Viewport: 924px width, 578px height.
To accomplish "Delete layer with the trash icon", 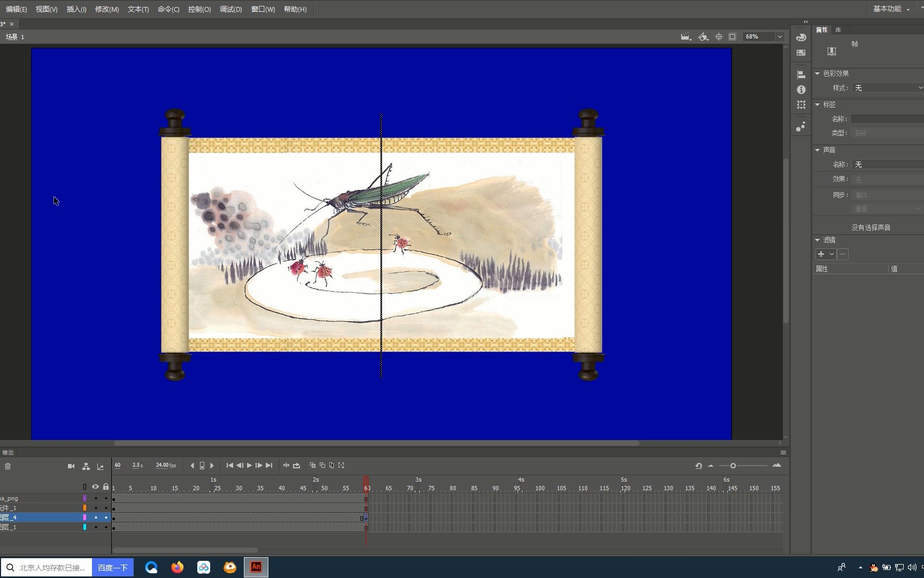I will [x=7, y=466].
